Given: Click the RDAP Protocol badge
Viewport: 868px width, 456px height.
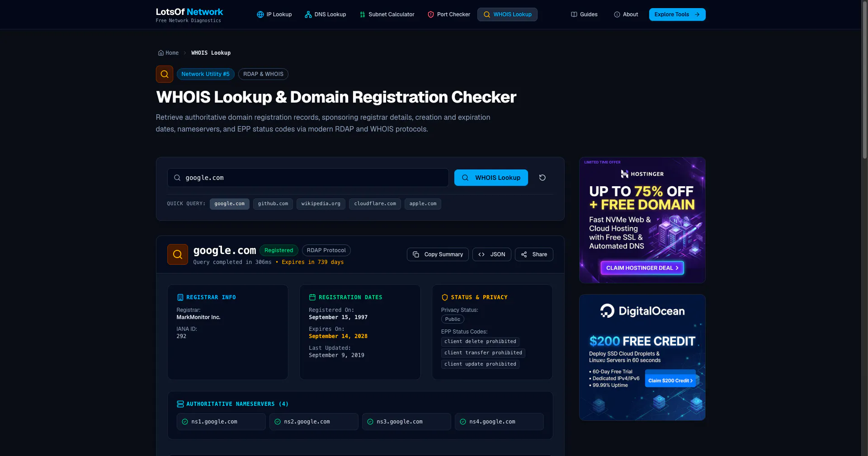Looking at the screenshot, I should [326, 250].
